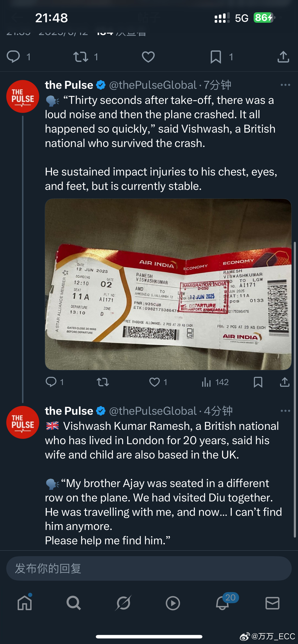Image resolution: width=298 pixels, height=644 pixels.
Task: Open the Air India boarding pass image
Action: [168, 284]
